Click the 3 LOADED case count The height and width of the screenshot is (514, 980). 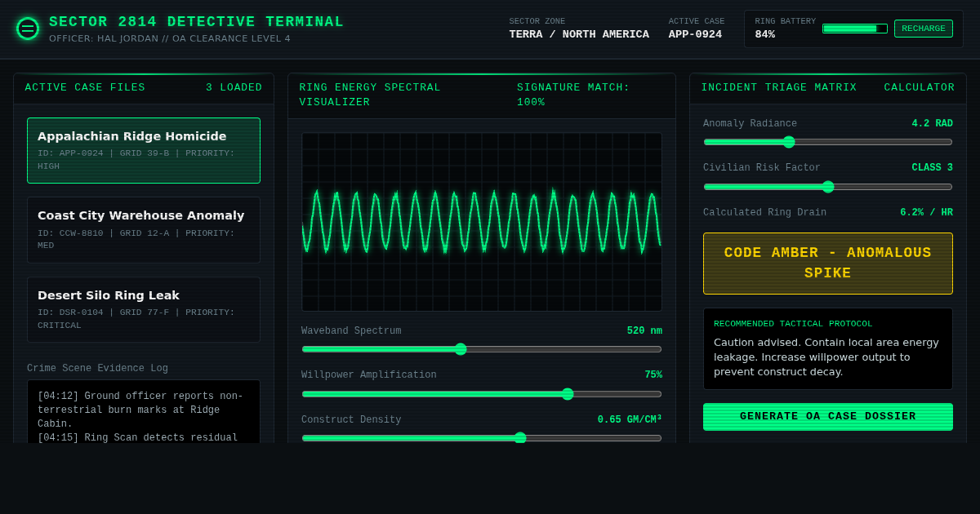234,88
